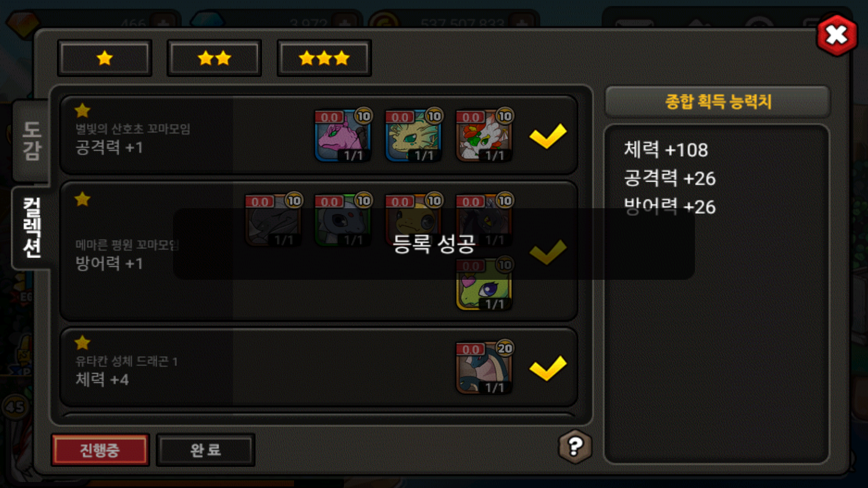The image size is (868, 488).
Task: Select the green heart dragon card
Action: point(483,284)
